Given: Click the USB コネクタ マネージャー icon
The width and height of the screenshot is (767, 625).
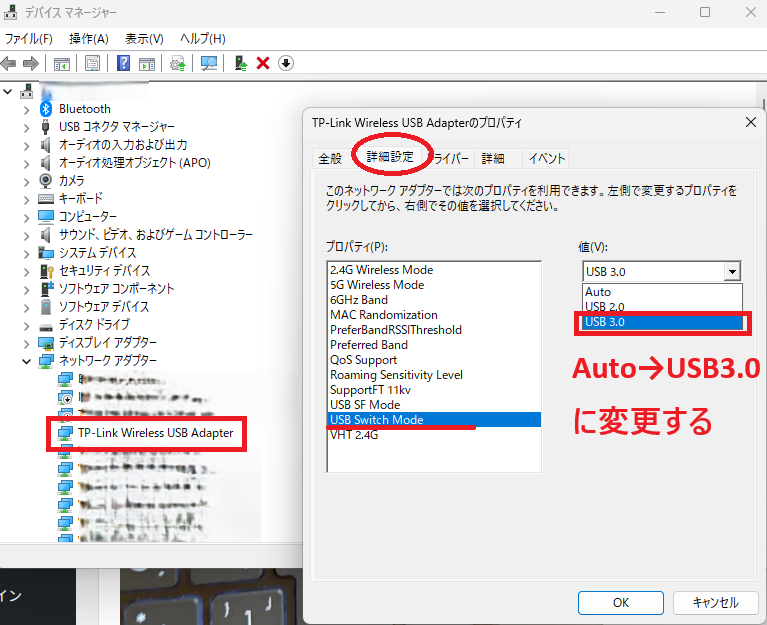Looking at the screenshot, I should 45,127.
